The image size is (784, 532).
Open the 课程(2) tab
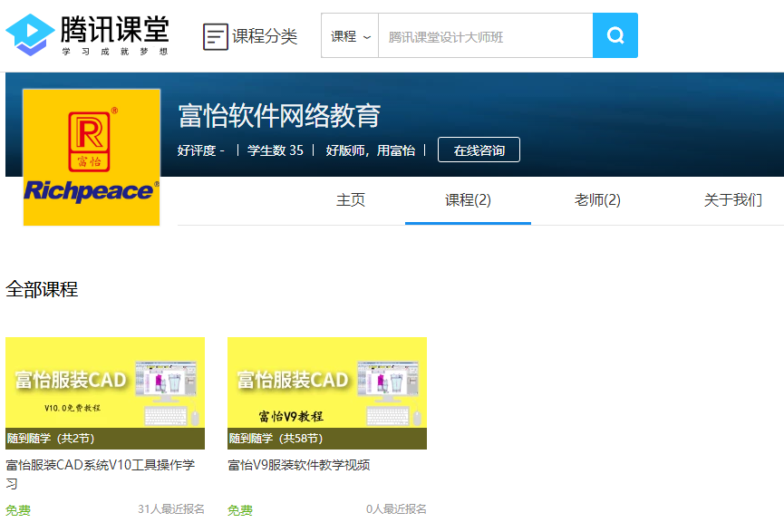pyautogui.click(x=467, y=201)
